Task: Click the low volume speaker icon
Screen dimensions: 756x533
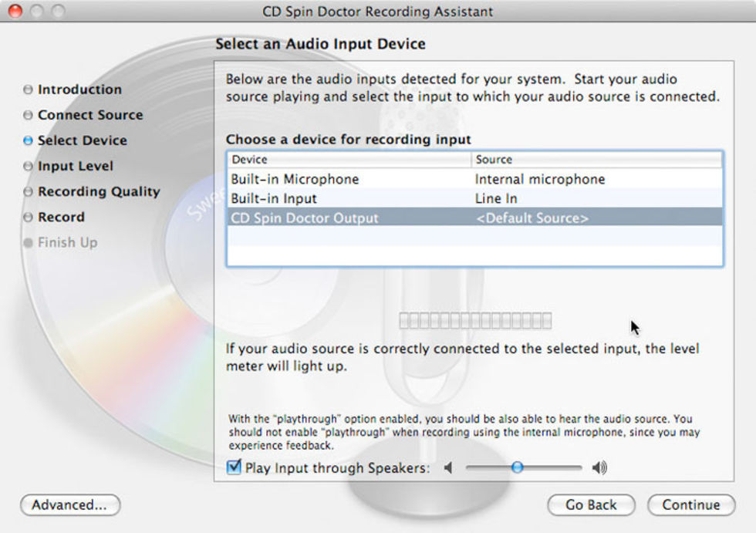Action: [448, 467]
